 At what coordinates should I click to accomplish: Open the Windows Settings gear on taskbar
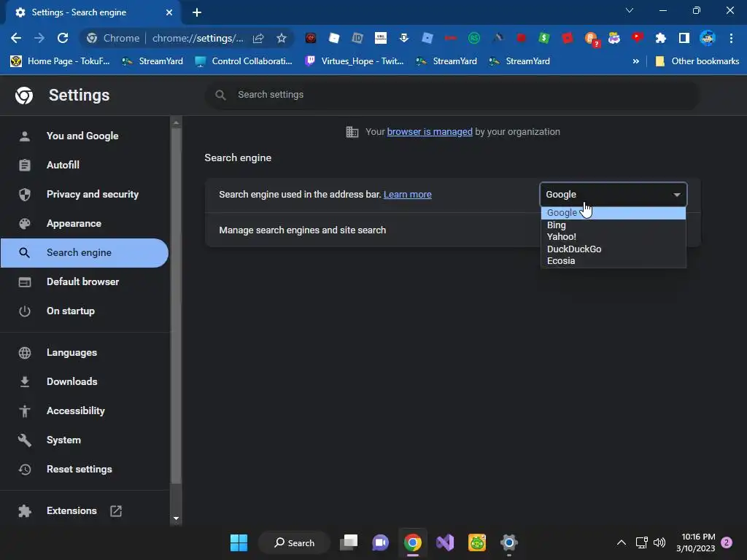(x=508, y=542)
